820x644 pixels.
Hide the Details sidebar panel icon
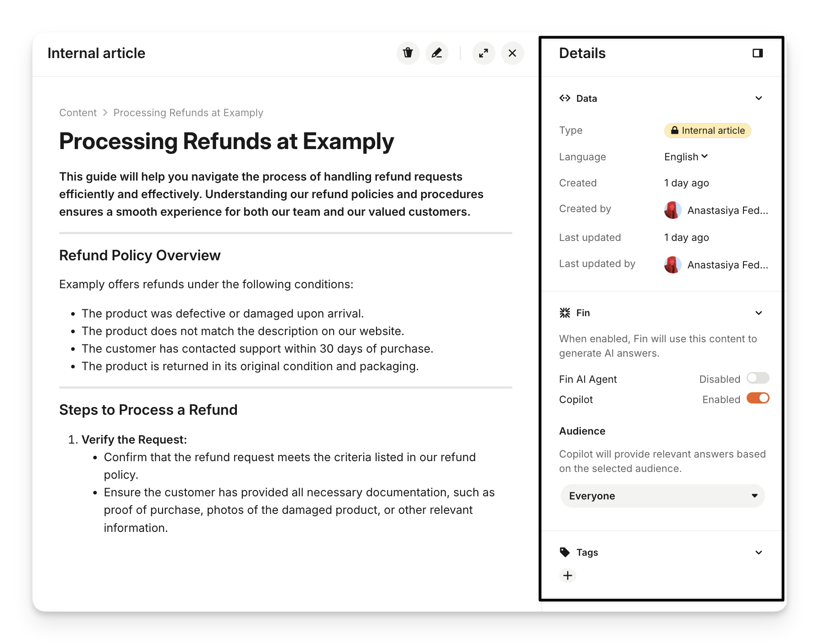[757, 53]
